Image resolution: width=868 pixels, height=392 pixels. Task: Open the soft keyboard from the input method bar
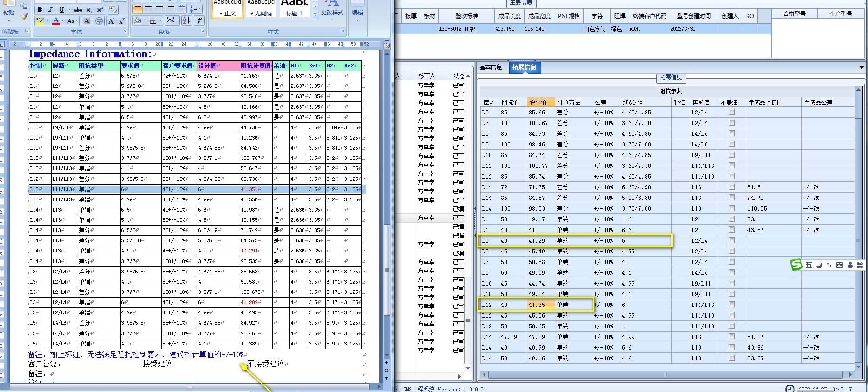tap(840, 265)
